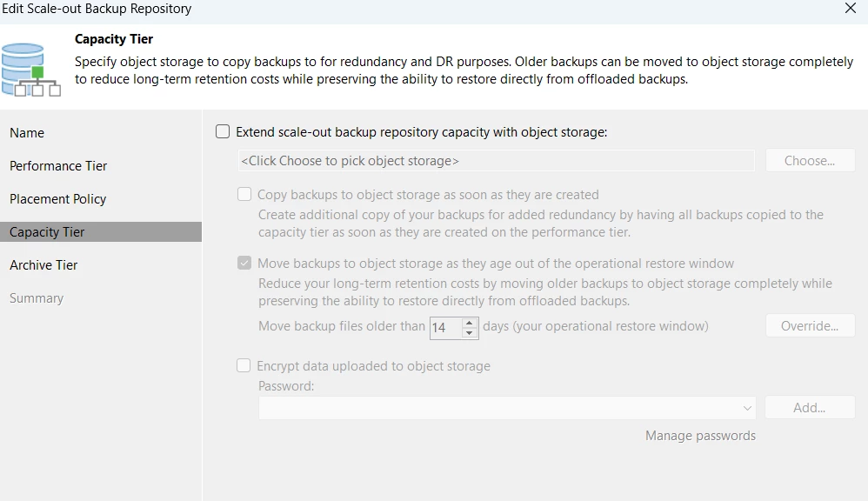Increase days value with up spinner arrow
The height and width of the screenshot is (501, 868).
click(x=470, y=323)
